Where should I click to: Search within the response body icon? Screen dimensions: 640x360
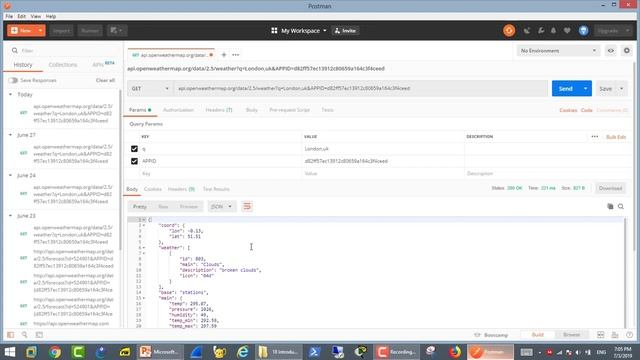621,207
